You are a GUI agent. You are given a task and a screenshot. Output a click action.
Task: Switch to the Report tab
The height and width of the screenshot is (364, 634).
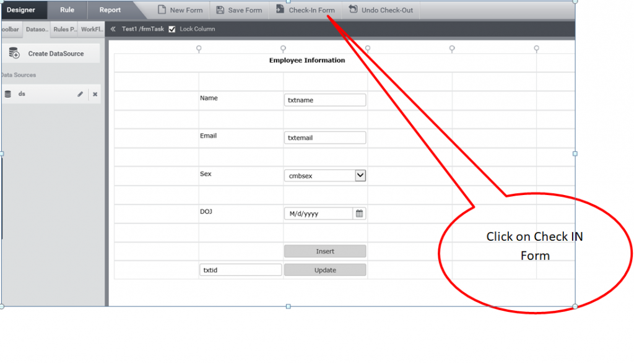pos(110,10)
